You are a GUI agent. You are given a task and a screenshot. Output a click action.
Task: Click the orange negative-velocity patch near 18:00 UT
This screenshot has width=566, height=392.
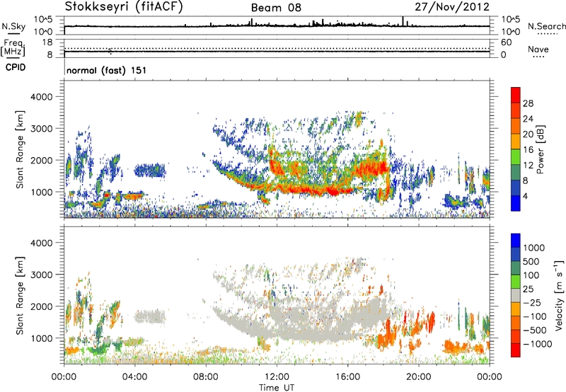click(386, 335)
